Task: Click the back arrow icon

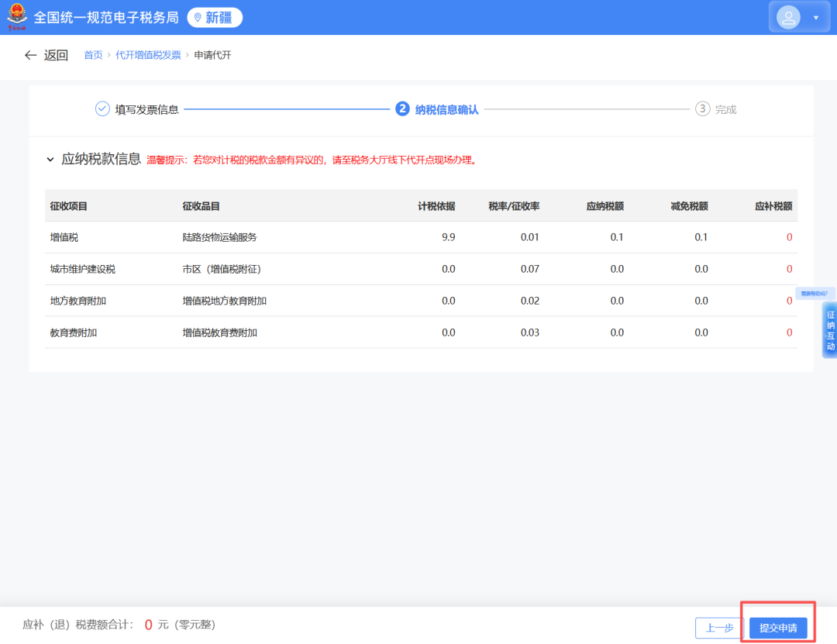Action: [x=30, y=55]
